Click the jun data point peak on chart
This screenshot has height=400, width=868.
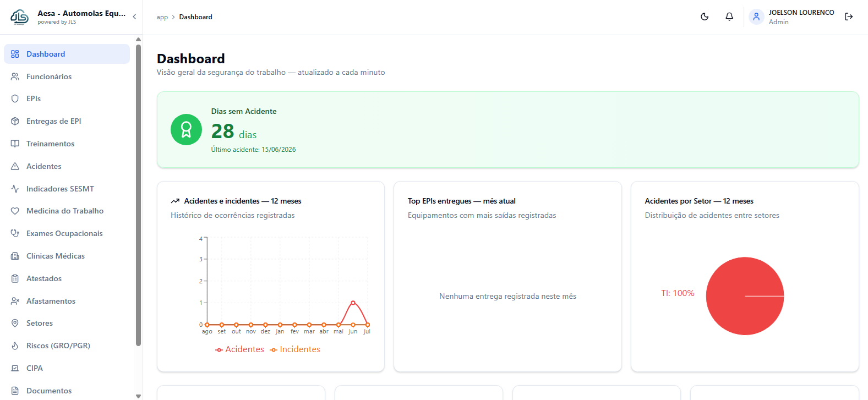(x=353, y=303)
